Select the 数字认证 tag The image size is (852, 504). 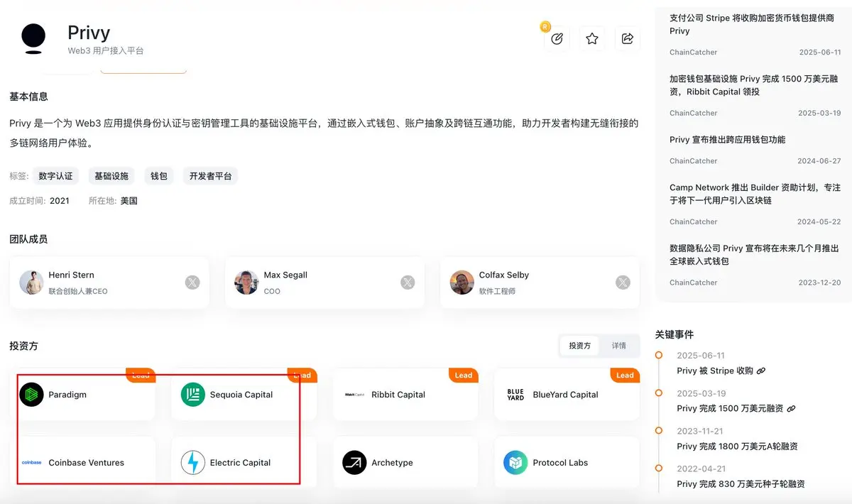[x=56, y=176]
